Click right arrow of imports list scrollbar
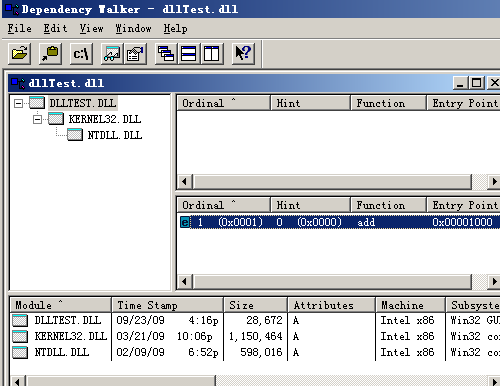The image size is (500, 386). pyautogui.click(x=494, y=182)
